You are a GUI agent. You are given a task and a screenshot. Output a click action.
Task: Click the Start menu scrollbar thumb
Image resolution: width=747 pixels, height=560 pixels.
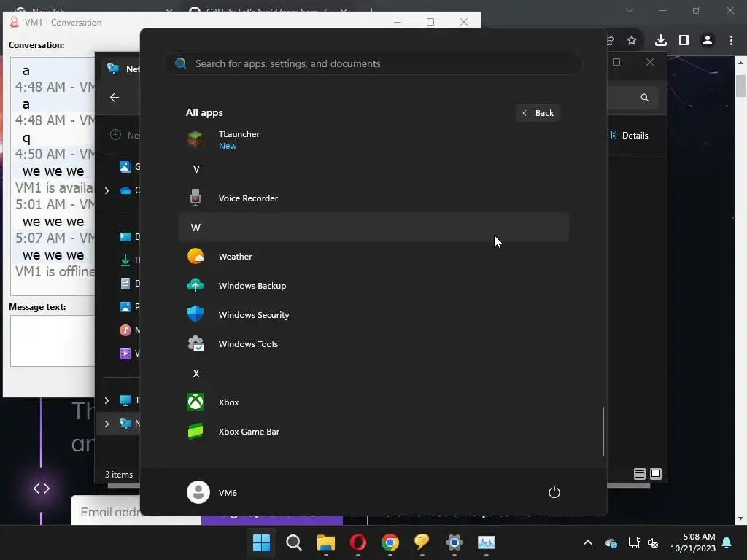pos(603,432)
